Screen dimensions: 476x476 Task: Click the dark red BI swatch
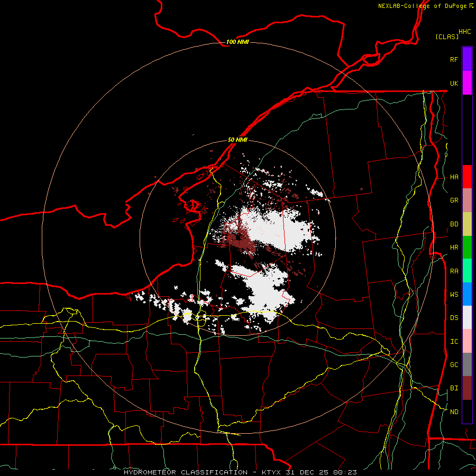[467, 388]
